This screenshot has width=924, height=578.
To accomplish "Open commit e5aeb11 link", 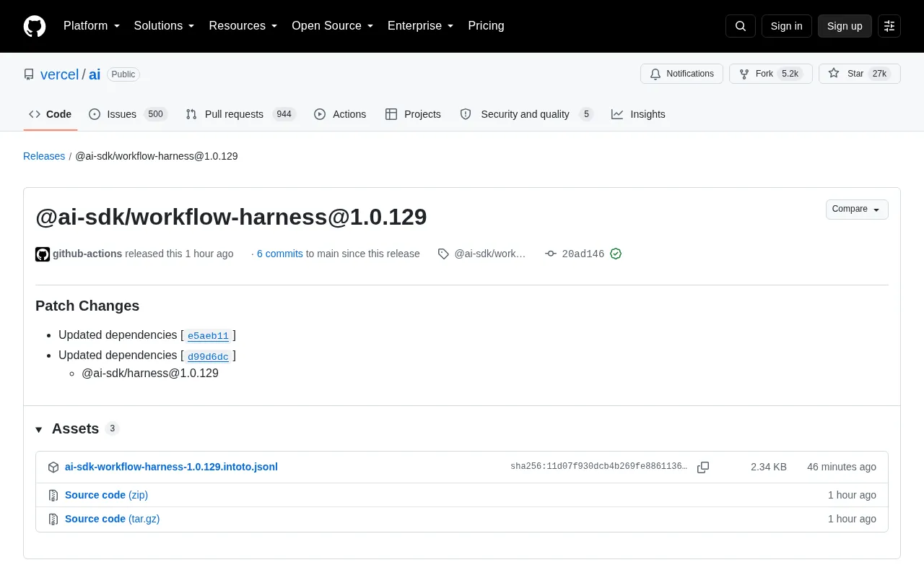I will pos(208,336).
